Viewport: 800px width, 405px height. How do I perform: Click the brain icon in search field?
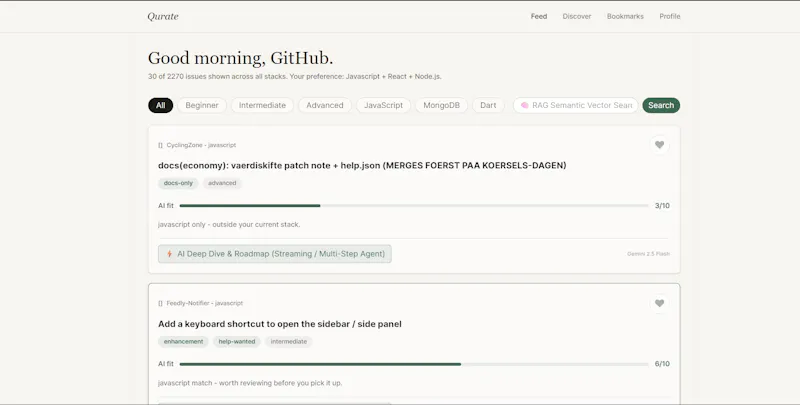click(x=524, y=105)
